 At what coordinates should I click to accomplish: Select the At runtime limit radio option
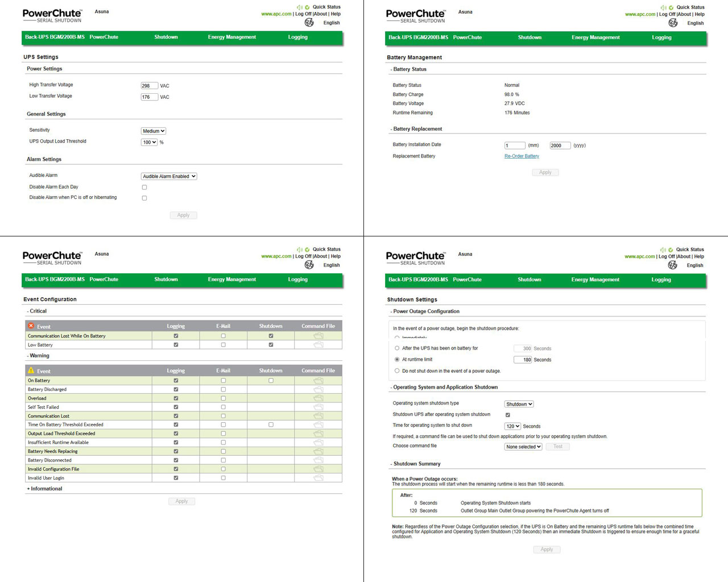pyautogui.click(x=397, y=359)
